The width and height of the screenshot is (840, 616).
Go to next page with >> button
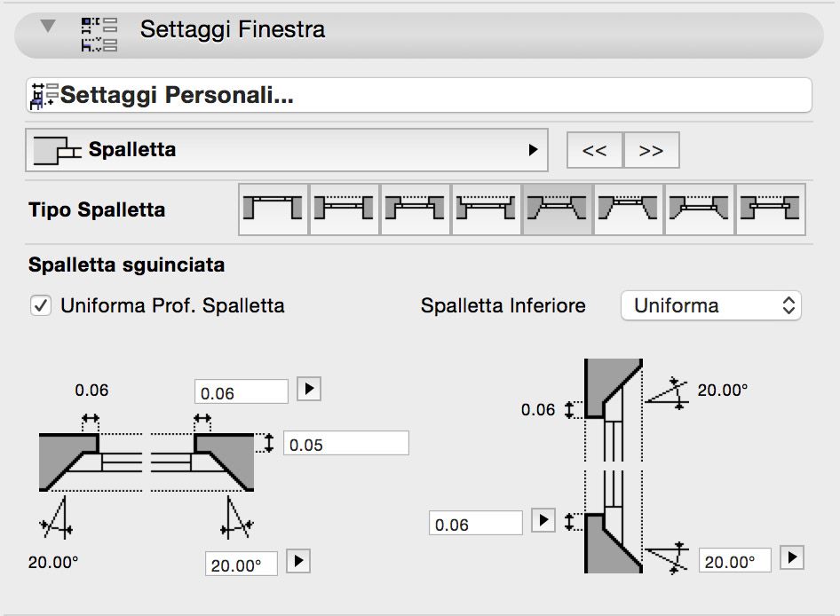[651, 151]
